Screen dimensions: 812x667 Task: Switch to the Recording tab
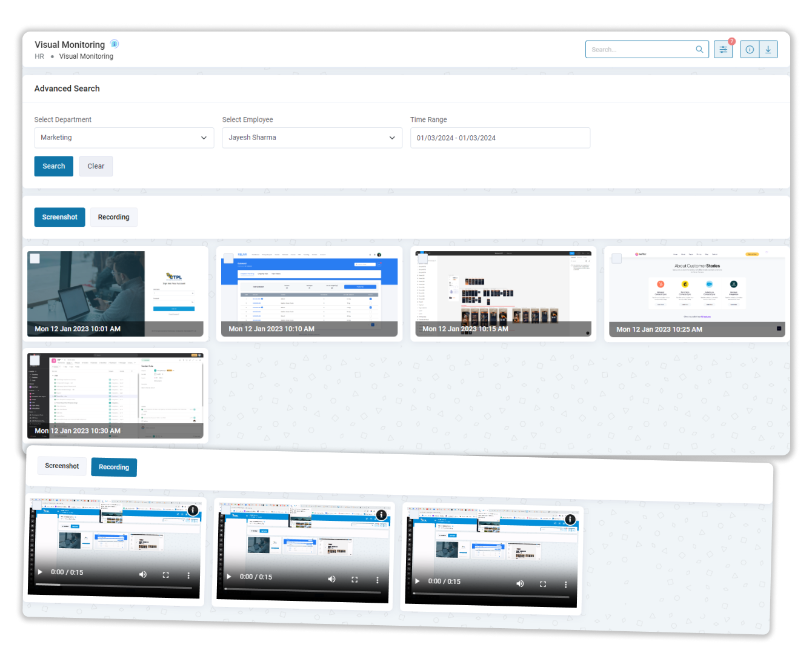[113, 217]
